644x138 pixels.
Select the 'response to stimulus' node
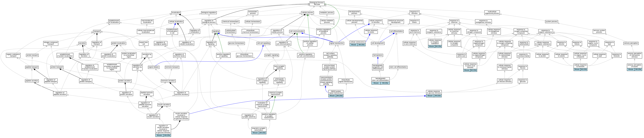[414, 13]
